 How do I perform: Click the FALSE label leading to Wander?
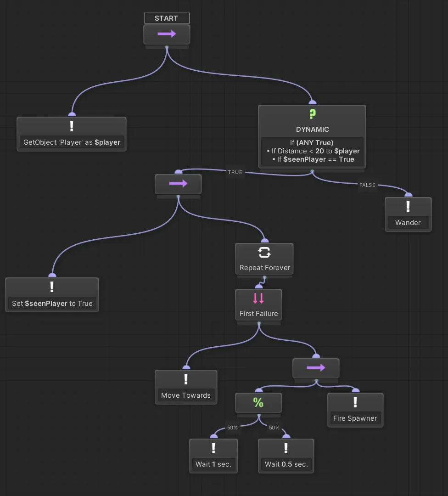(367, 185)
